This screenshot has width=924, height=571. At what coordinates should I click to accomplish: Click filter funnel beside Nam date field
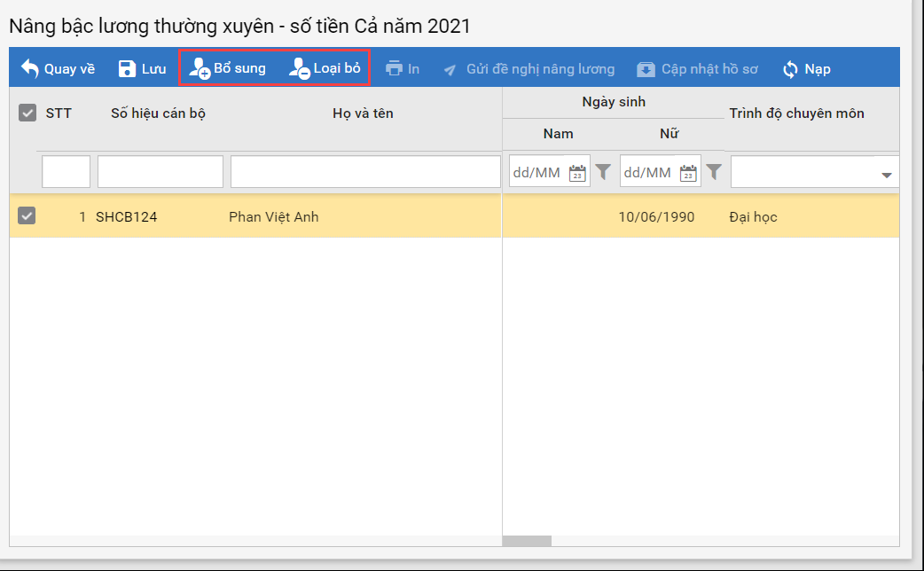point(603,172)
